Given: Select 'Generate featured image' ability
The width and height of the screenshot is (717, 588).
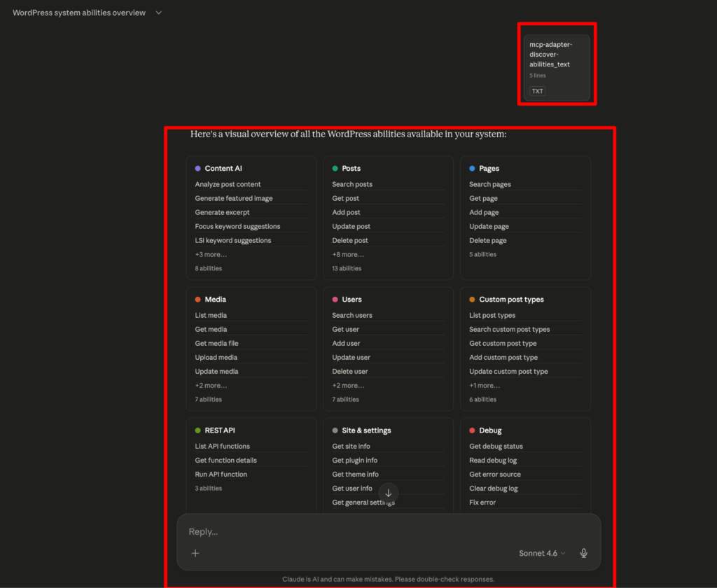Looking at the screenshot, I should coord(234,198).
